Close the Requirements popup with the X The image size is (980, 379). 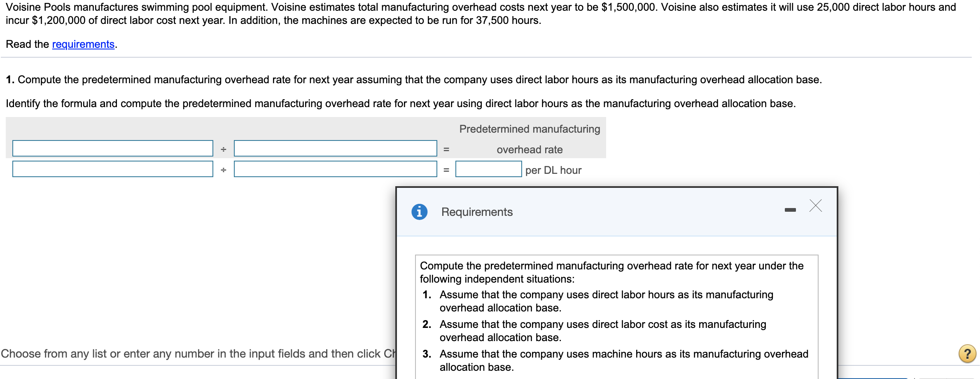coord(815,206)
